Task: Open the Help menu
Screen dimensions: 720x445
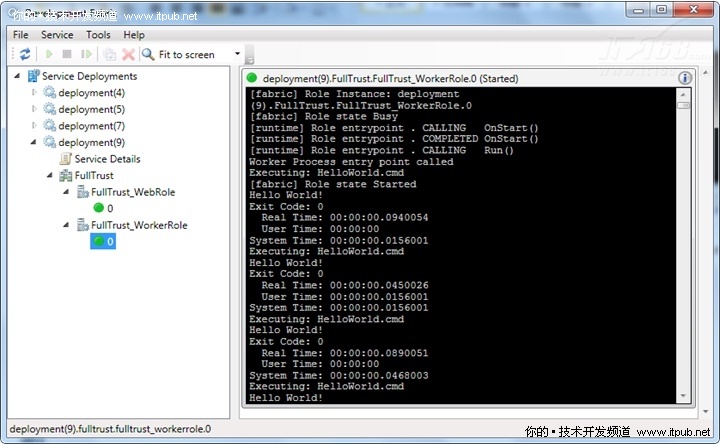Action: click(x=134, y=35)
